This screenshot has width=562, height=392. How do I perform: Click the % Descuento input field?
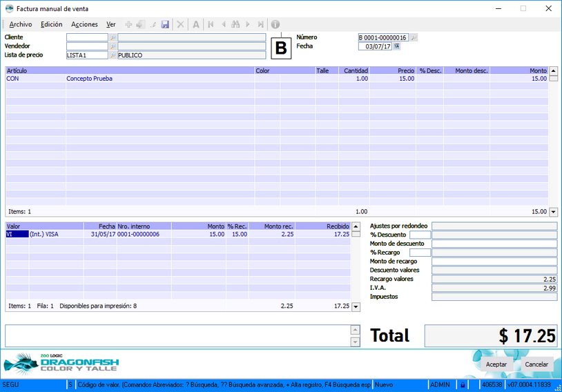[x=420, y=235]
